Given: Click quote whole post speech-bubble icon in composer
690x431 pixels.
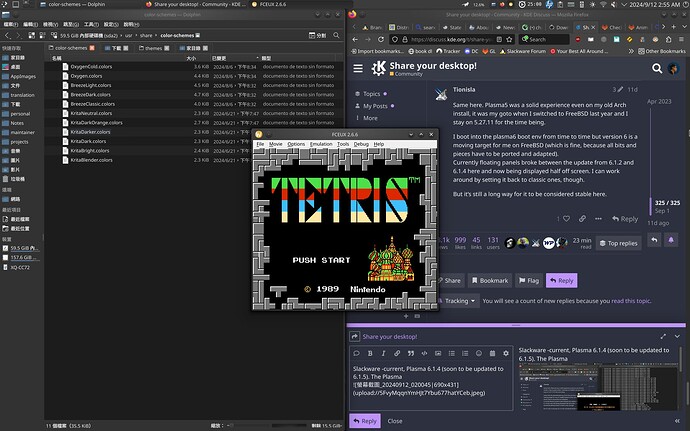Looking at the screenshot, I should pyautogui.click(x=356, y=354).
